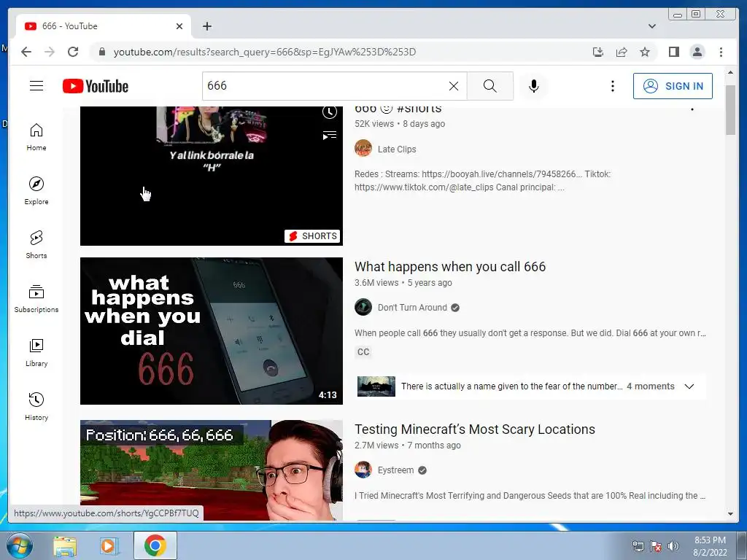Open Testing Minecraft's Most Scary Locations title

[x=474, y=429]
